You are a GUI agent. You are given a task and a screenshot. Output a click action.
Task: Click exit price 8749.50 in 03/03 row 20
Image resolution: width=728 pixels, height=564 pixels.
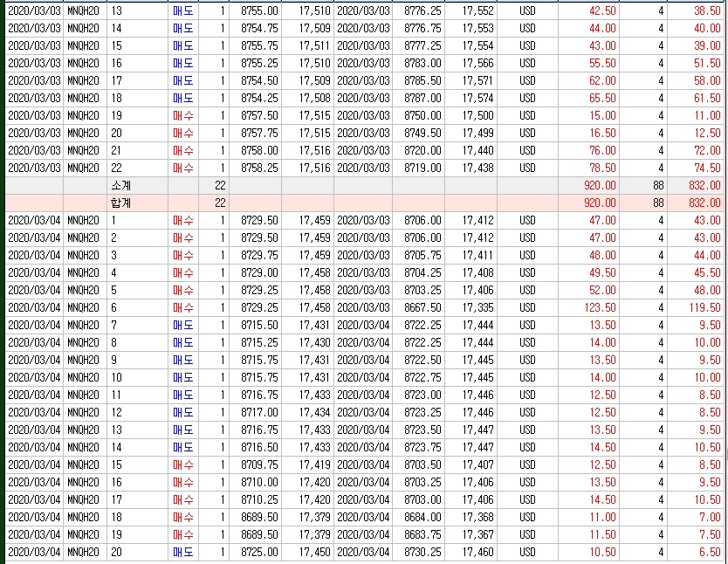422,134
